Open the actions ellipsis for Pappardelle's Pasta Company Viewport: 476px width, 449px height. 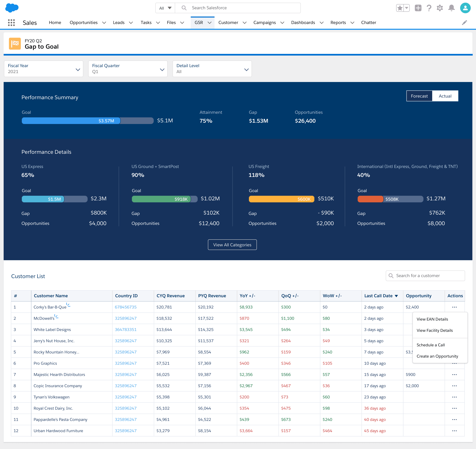(454, 420)
